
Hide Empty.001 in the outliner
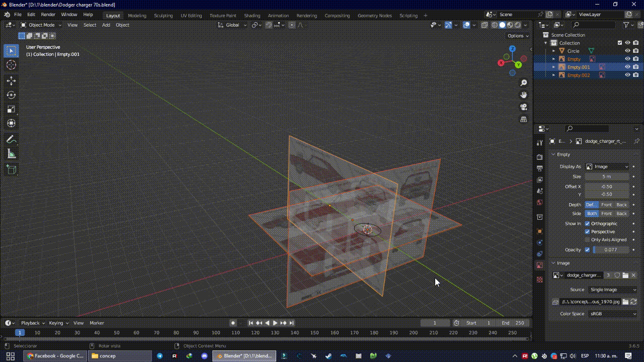[627, 67]
